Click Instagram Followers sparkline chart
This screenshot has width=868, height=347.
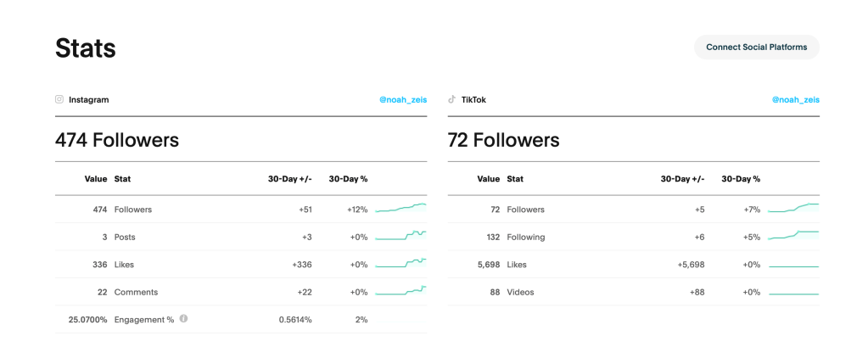click(400, 209)
